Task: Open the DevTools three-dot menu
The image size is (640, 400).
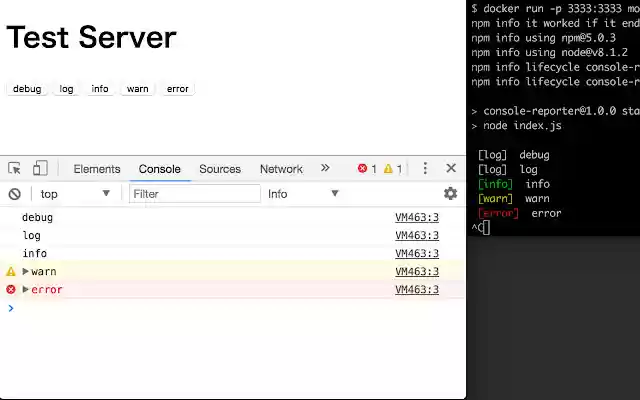Action: tap(425, 168)
